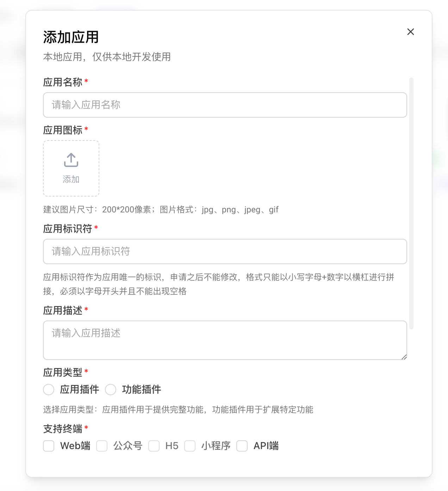Enable the API端 checkbox
Viewport: 448px width, 491px height.
(x=242, y=446)
